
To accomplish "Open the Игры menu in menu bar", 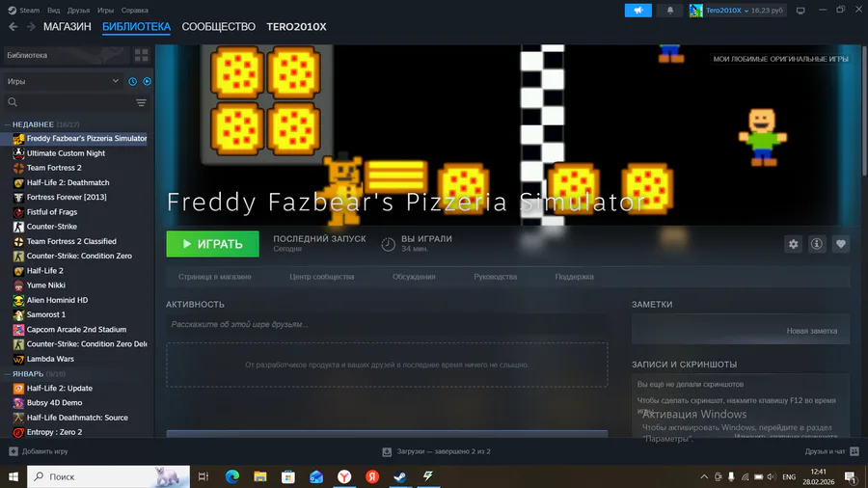I will click(x=105, y=10).
